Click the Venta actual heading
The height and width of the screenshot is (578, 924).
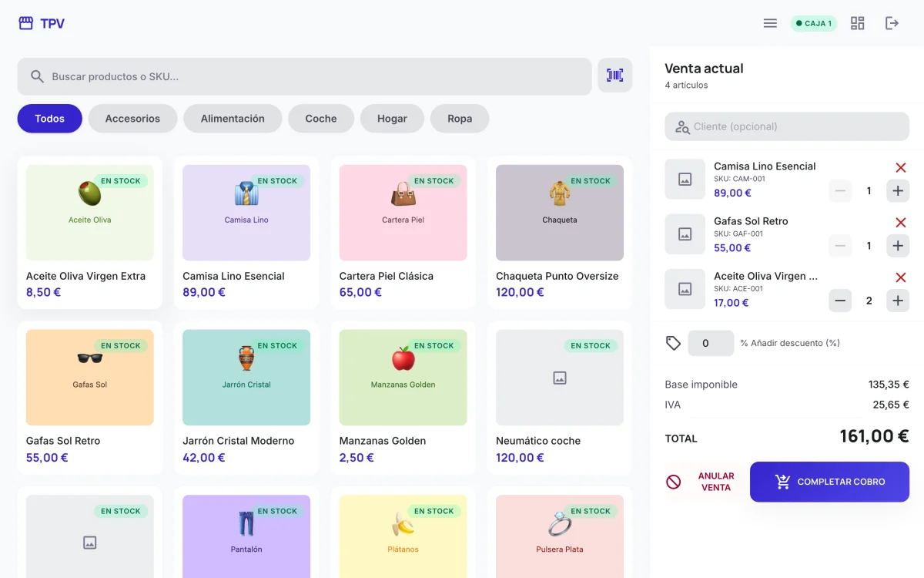pos(704,69)
